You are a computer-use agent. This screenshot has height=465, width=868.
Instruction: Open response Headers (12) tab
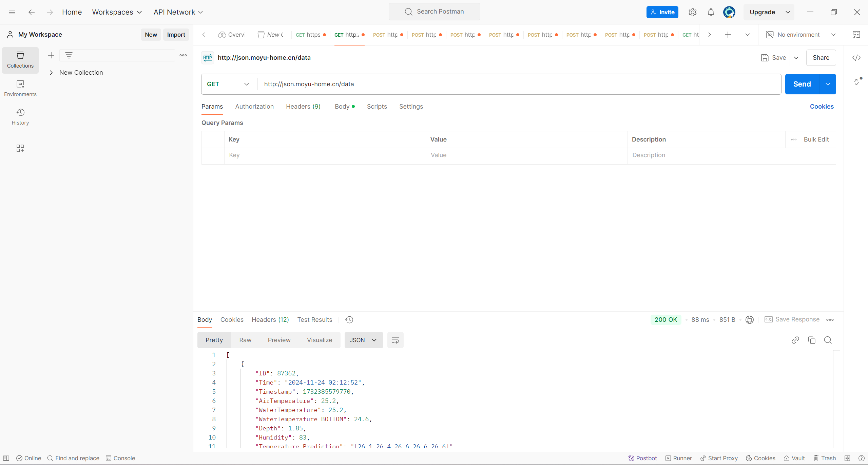pos(270,320)
